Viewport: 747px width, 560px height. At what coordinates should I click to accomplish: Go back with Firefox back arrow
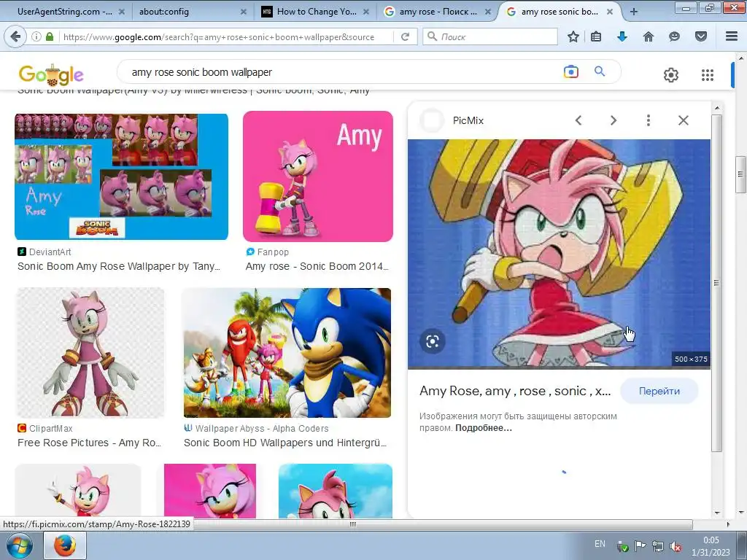pos(16,36)
